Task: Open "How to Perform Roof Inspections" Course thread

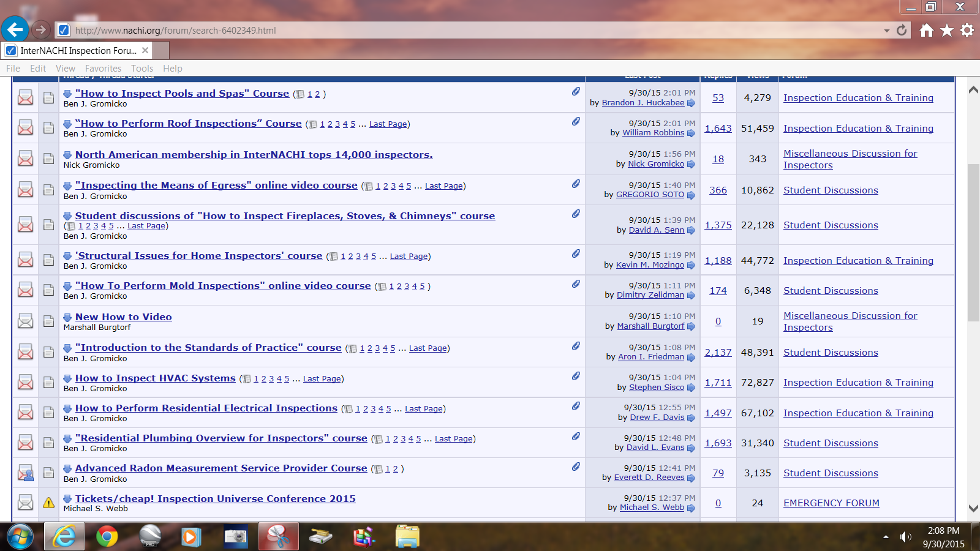Action: (188, 123)
